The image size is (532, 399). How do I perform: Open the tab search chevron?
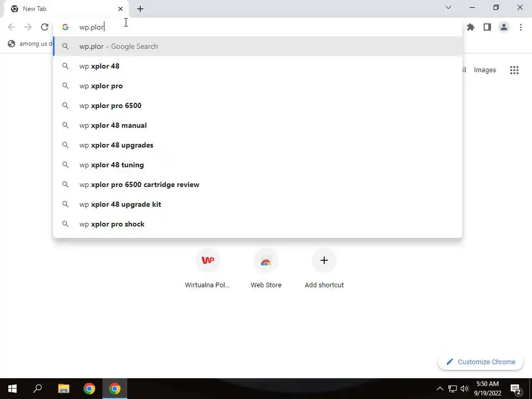448,7
